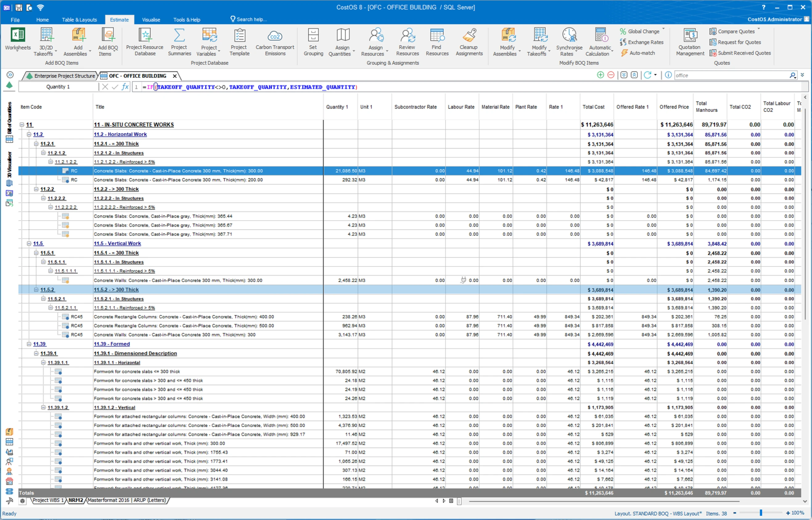Collapse the 11.5 tree node

29,243
